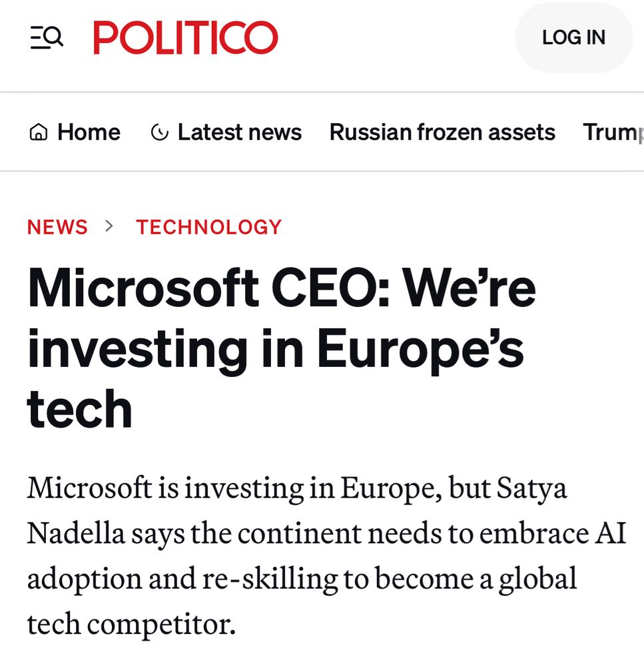Click the word "investing" in the headline
This screenshot has width=644, height=666.
pos(137,348)
